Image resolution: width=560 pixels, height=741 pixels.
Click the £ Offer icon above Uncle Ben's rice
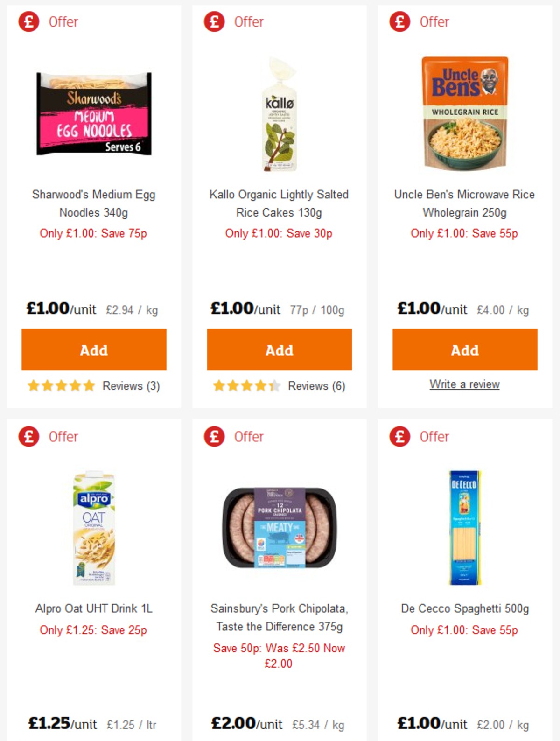(x=398, y=21)
